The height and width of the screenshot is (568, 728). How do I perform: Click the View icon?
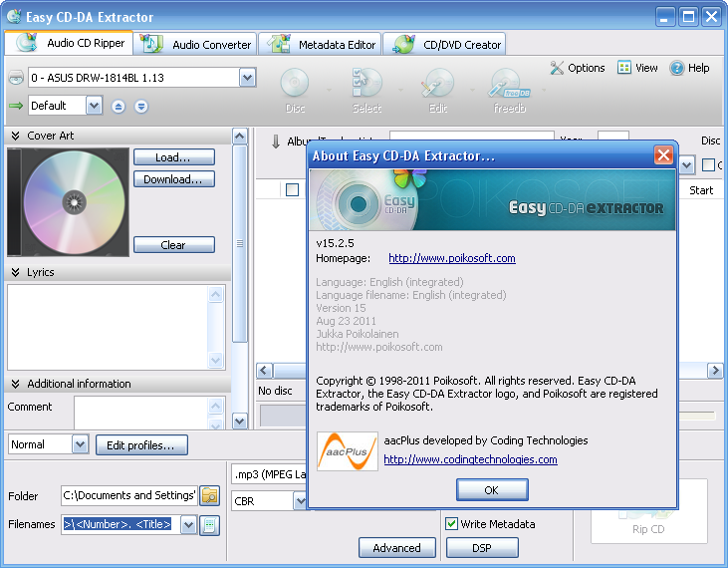pos(624,68)
